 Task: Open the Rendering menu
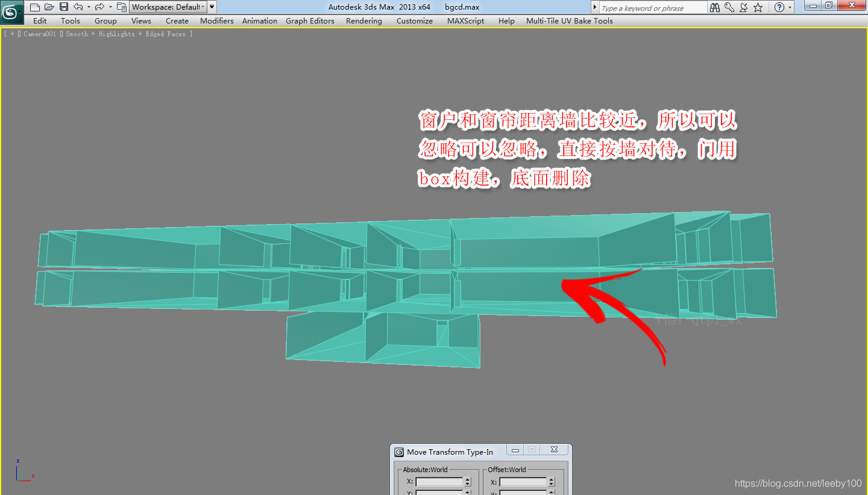tap(364, 20)
